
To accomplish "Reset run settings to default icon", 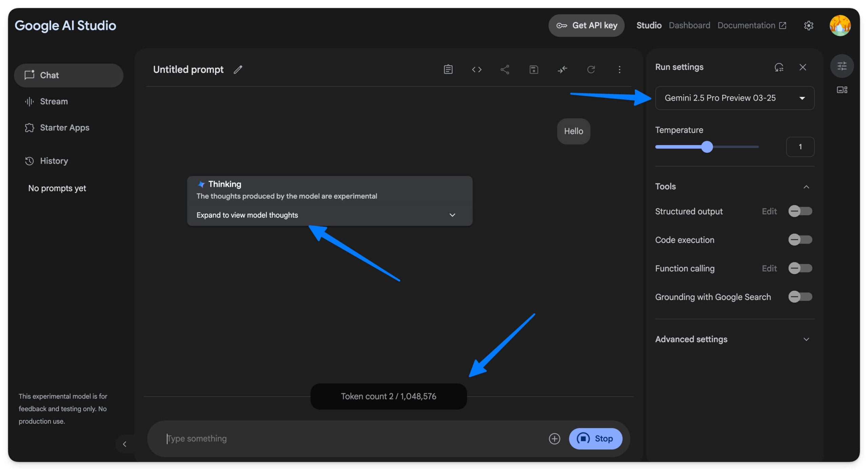I will tap(778, 67).
